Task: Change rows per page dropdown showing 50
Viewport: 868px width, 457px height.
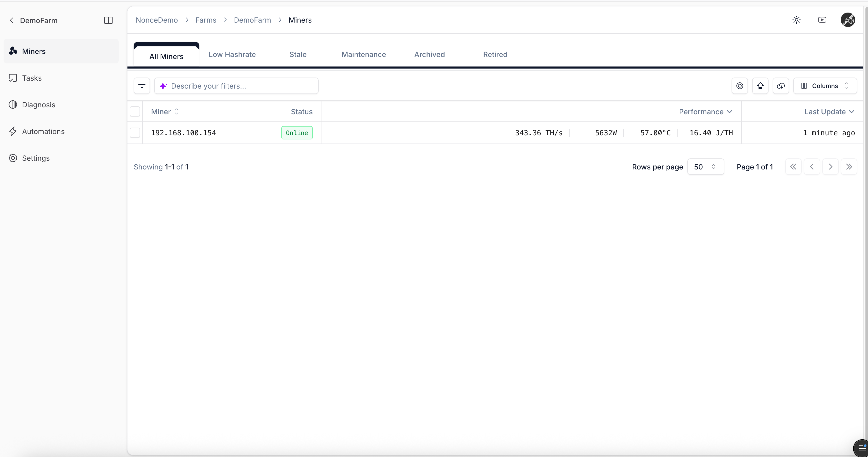Action: (705, 167)
